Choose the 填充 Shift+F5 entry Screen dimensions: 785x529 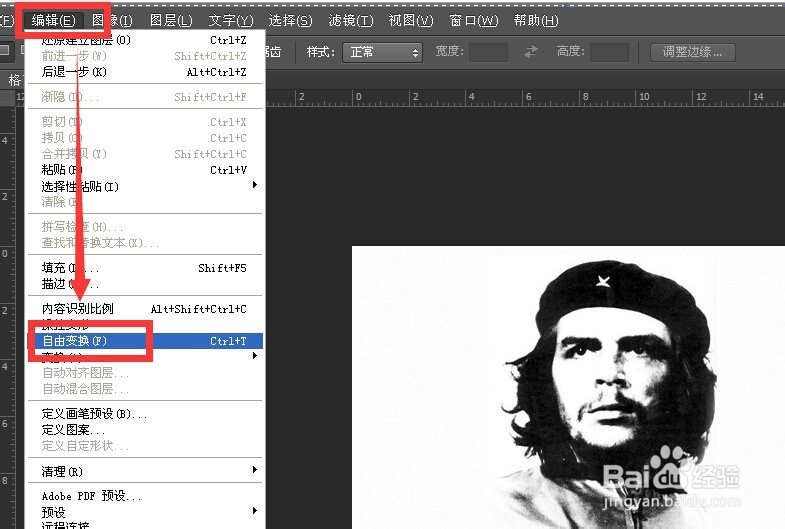[x=145, y=268]
